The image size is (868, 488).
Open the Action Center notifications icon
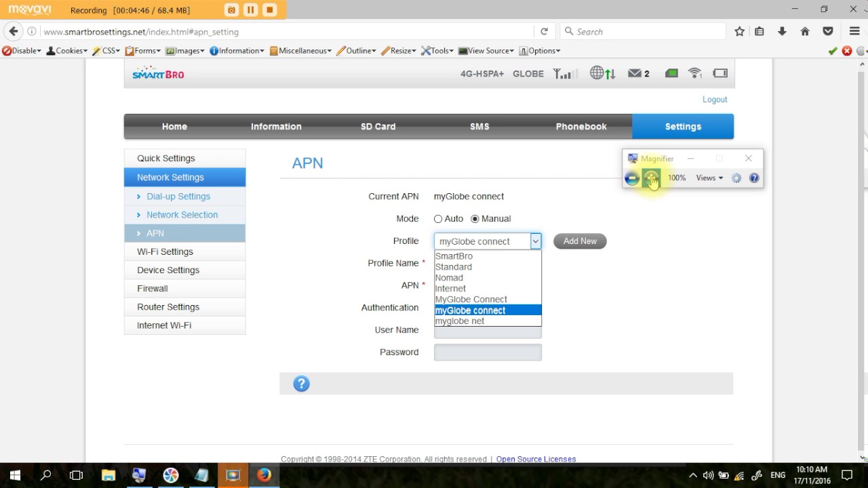pyautogui.click(x=847, y=475)
